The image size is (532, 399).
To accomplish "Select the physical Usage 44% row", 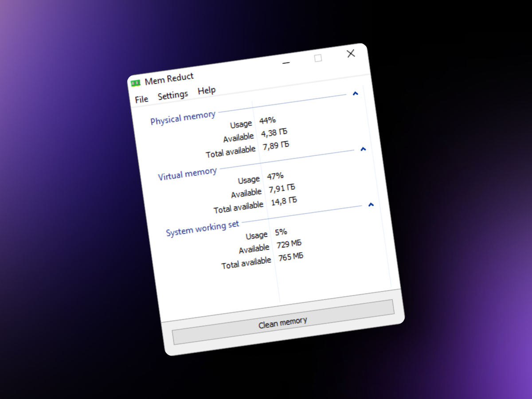I will 253,122.
